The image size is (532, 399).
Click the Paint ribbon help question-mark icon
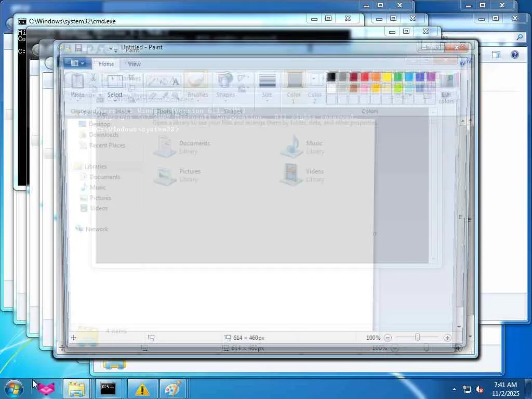click(462, 63)
